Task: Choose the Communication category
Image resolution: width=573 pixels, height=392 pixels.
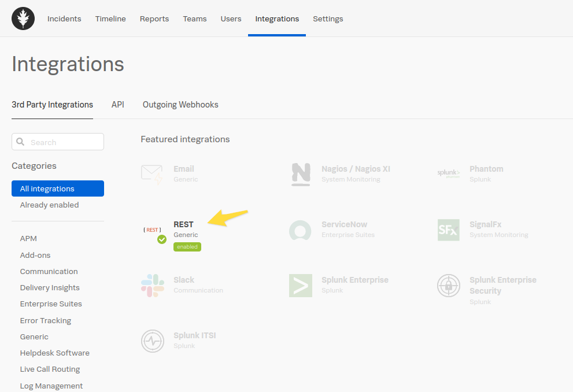Action: 49,271
